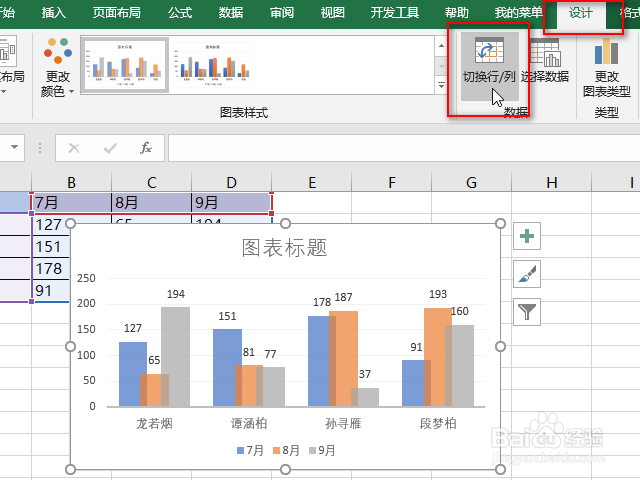Open the Developer (开发工具) tab
640x480 pixels.
click(x=395, y=13)
